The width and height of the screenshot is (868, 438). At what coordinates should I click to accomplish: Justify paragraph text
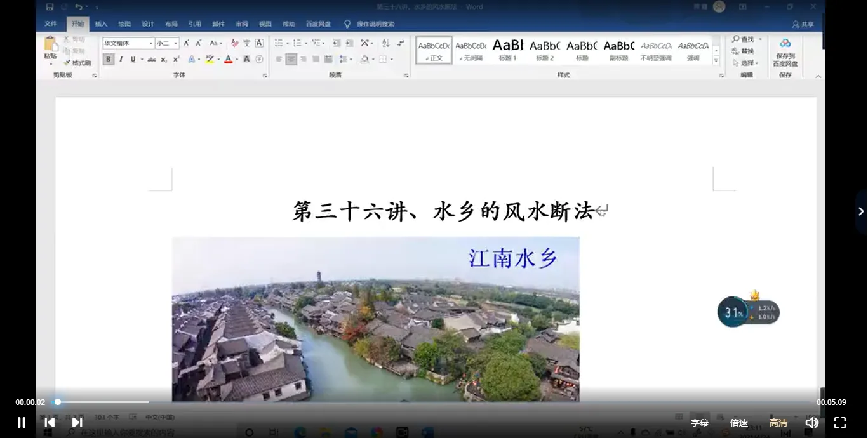coord(316,59)
